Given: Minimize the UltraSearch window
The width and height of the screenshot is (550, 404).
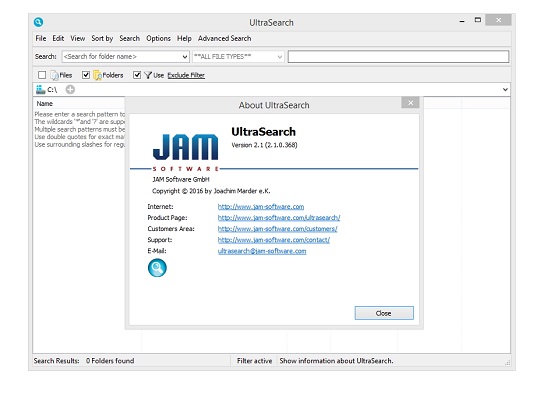Looking at the screenshot, I should (462, 21).
